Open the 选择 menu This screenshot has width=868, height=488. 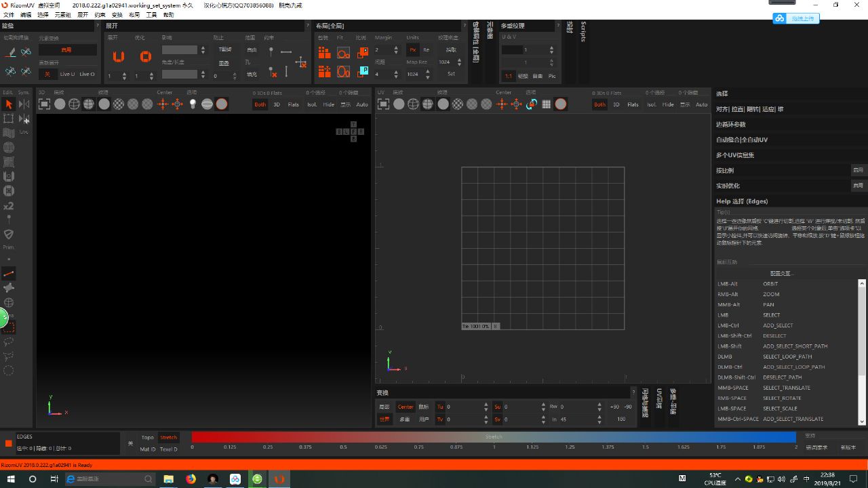43,14
